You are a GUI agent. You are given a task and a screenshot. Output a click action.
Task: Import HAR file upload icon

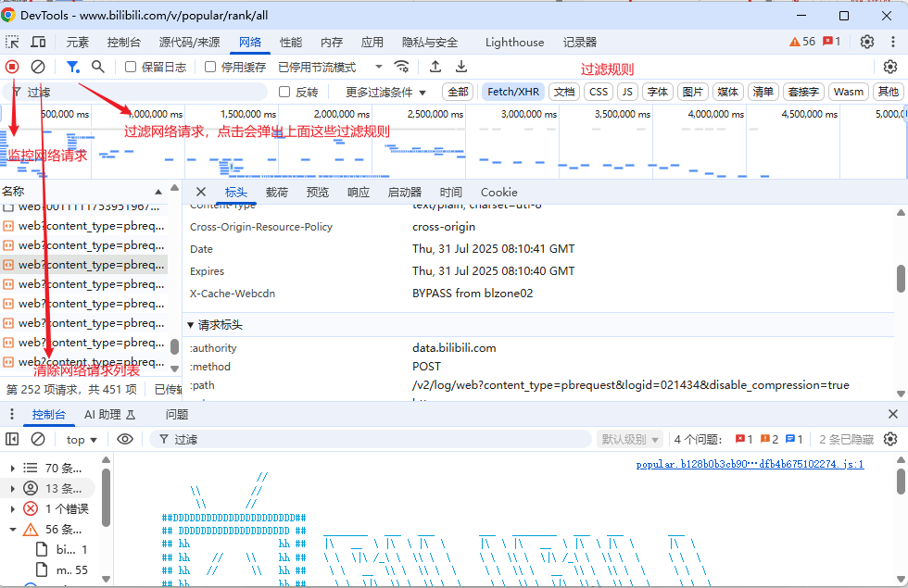coord(435,67)
